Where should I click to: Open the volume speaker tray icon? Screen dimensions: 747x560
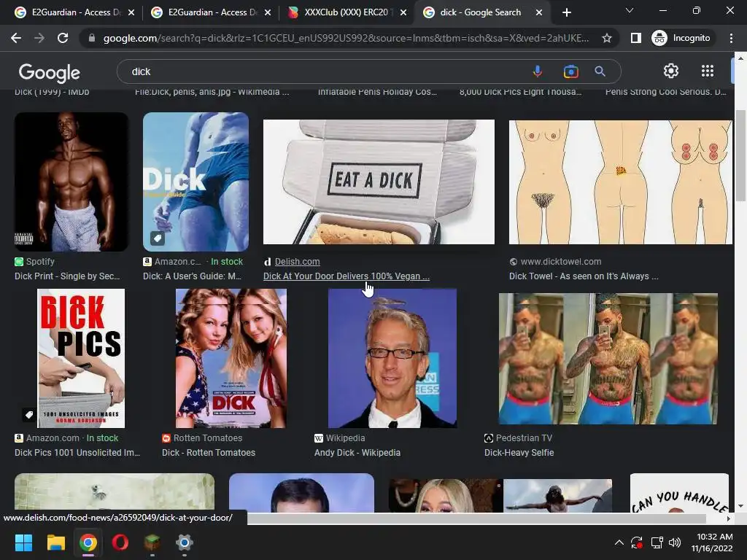[x=675, y=542]
